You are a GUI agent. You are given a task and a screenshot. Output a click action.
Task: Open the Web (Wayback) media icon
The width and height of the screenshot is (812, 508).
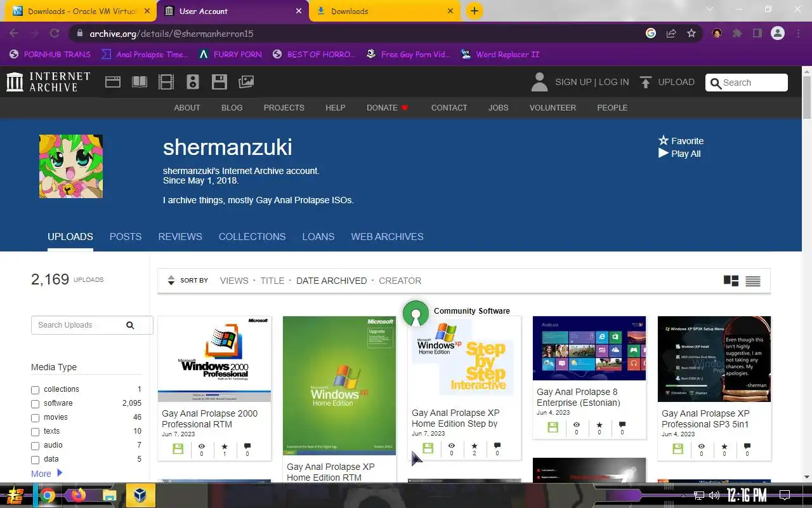(x=113, y=82)
